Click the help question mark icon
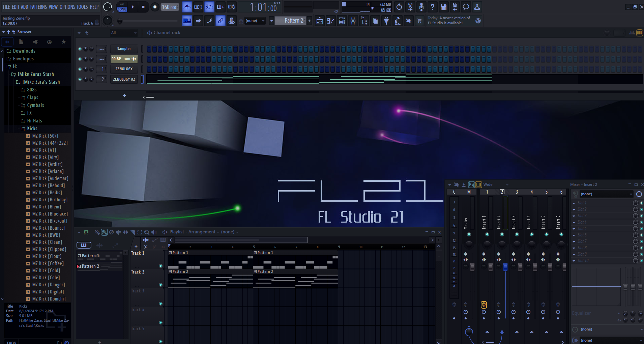The height and width of the screenshot is (344, 644). [432, 7]
